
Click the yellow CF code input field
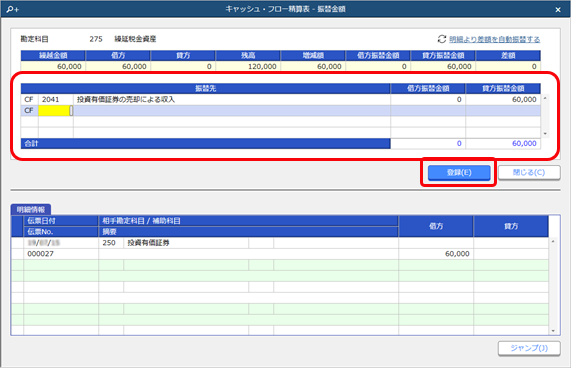[54, 111]
